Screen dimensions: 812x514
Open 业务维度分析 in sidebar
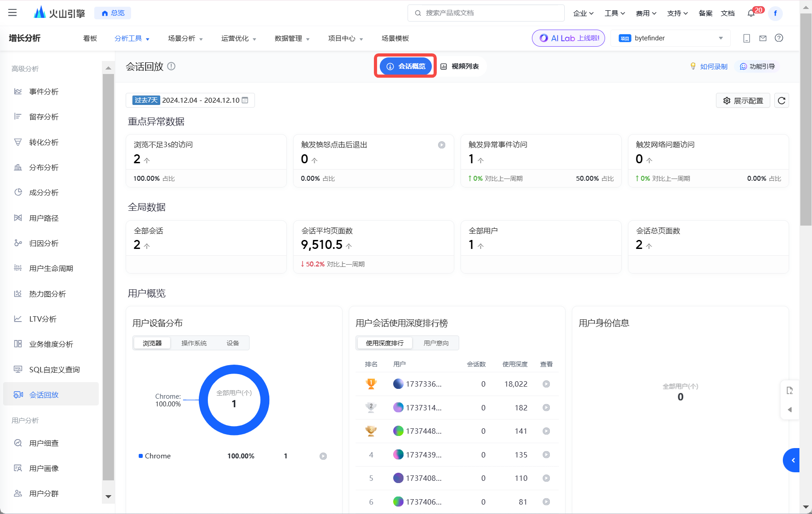pos(51,344)
